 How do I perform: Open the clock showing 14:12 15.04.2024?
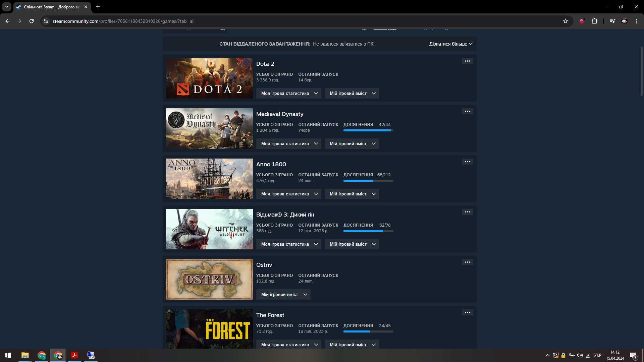pyautogui.click(x=615, y=355)
